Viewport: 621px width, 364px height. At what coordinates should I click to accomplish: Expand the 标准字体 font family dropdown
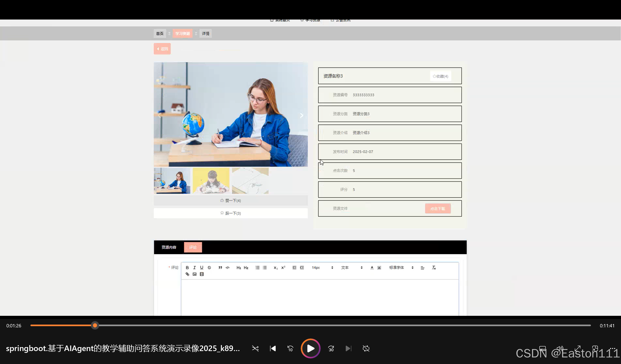[x=401, y=267]
